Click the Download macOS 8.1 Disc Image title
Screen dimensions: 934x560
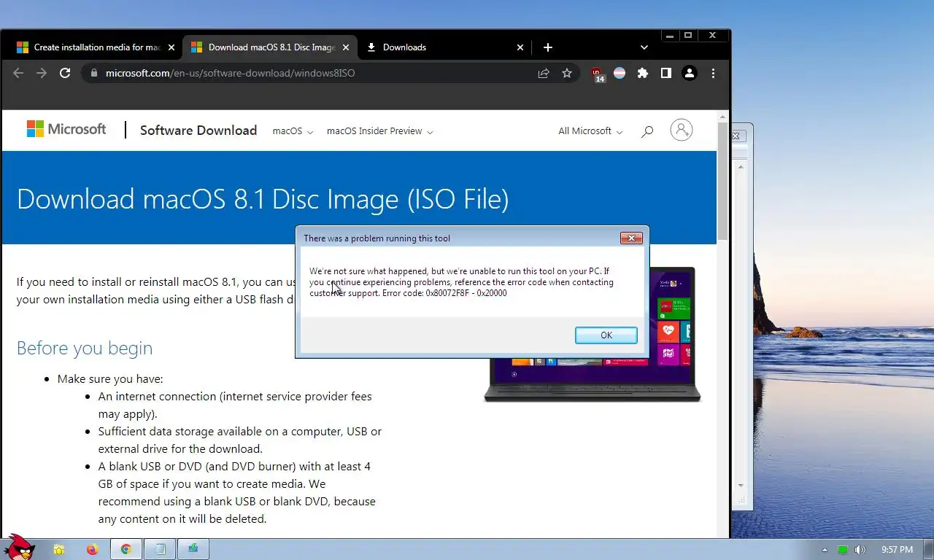coord(263,199)
